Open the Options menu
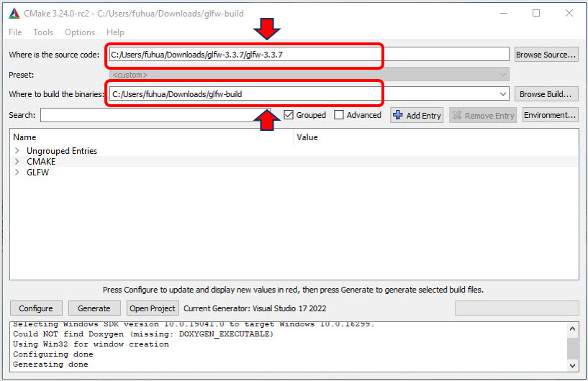 pyautogui.click(x=80, y=32)
